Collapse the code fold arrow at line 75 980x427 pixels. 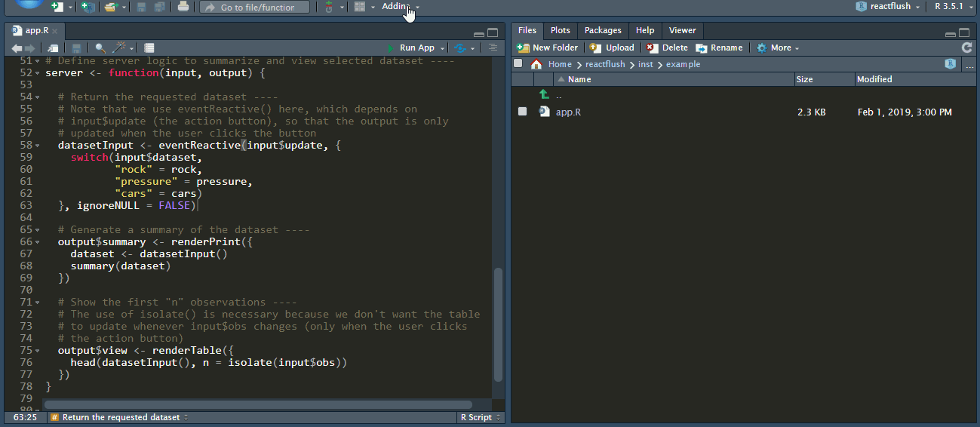click(x=38, y=351)
